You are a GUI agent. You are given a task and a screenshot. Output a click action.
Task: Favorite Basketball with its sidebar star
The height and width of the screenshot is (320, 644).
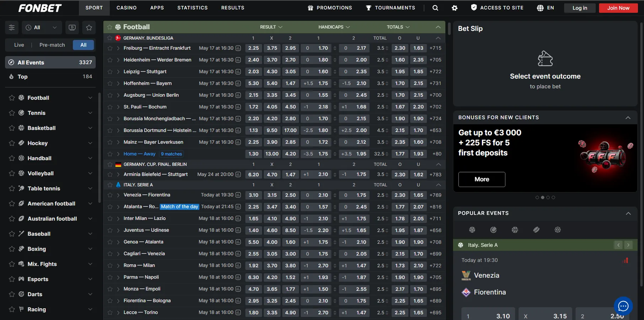click(x=12, y=128)
